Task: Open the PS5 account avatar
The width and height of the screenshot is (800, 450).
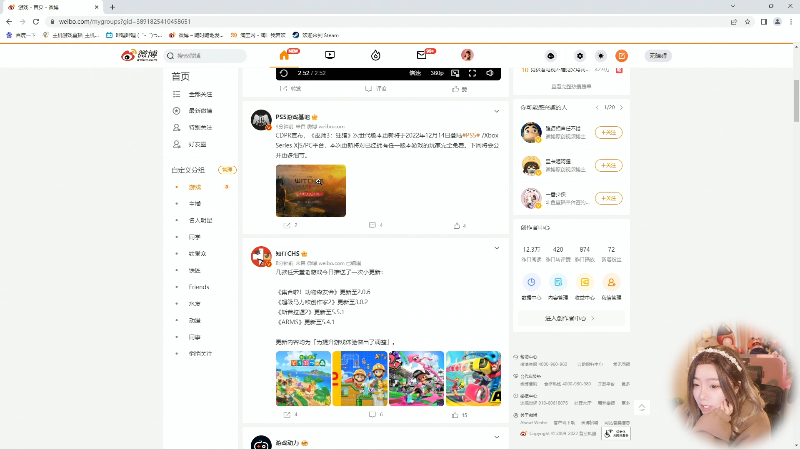Action: coord(261,120)
